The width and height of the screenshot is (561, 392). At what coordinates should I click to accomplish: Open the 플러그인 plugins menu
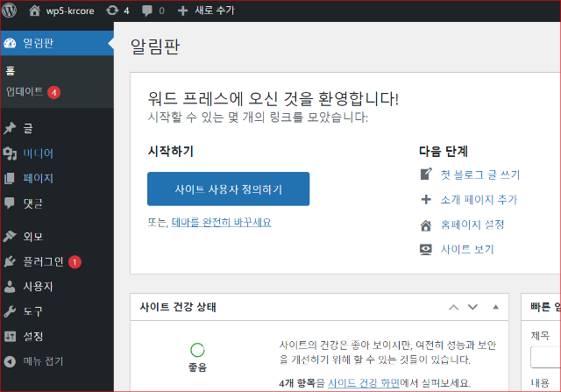(x=43, y=261)
